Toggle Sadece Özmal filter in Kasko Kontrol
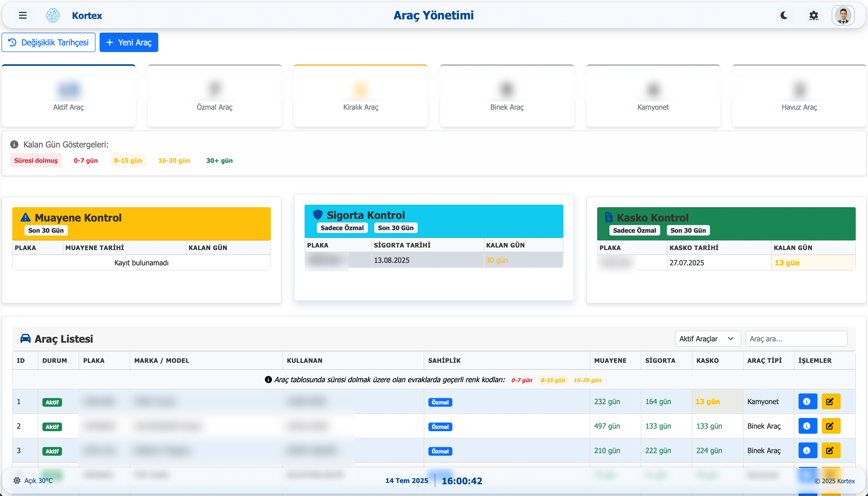 634,231
